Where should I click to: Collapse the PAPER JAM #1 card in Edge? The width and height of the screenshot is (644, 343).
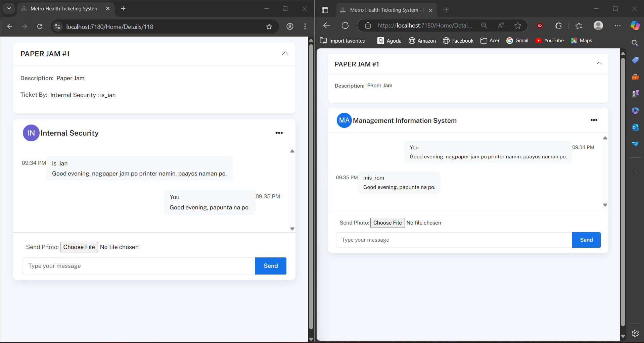tap(599, 63)
